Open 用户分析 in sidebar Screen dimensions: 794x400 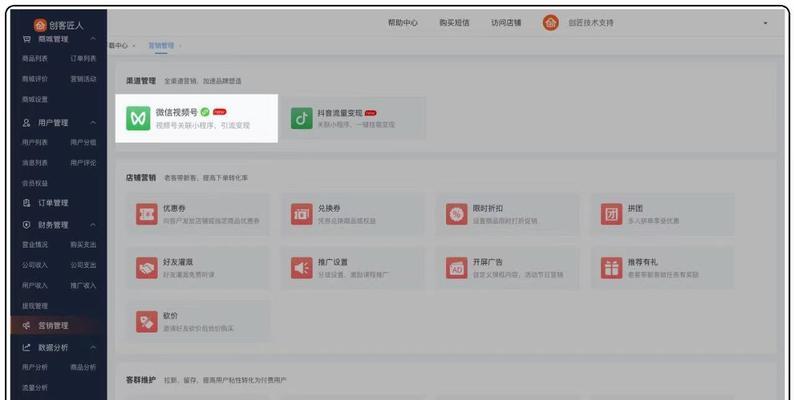[x=34, y=367]
